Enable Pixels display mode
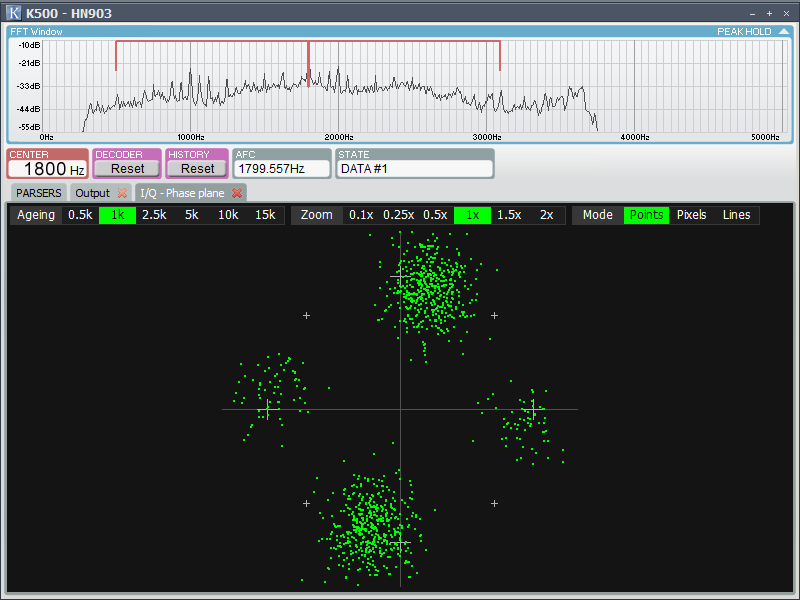The image size is (800, 600). pyautogui.click(x=691, y=214)
